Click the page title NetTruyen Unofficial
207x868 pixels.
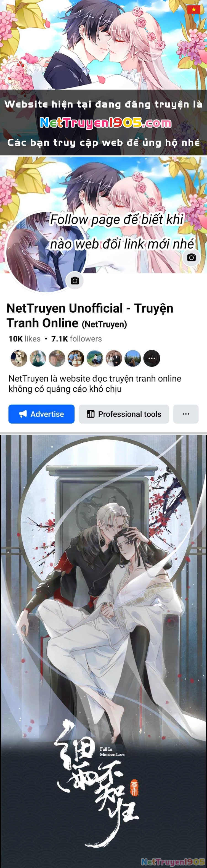click(90, 315)
